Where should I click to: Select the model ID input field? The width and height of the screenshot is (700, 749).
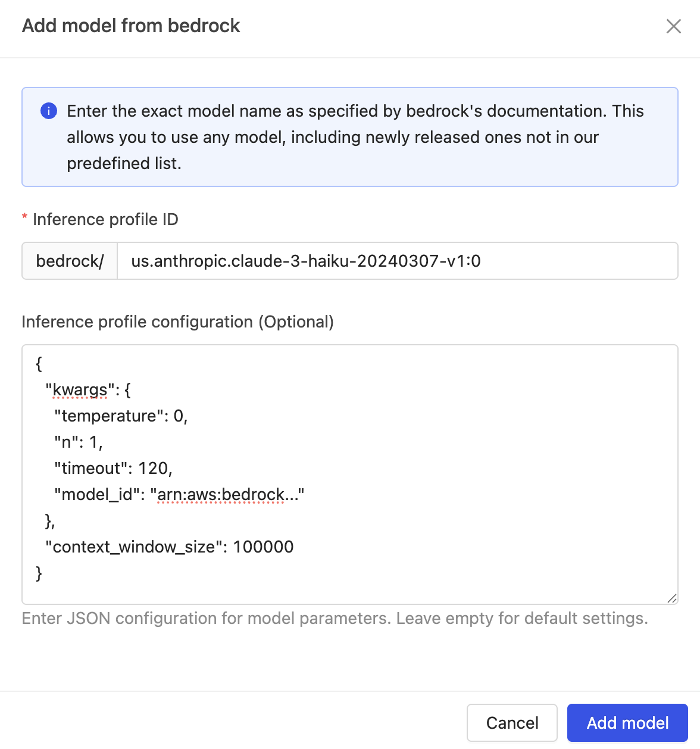[x=397, y=261]
